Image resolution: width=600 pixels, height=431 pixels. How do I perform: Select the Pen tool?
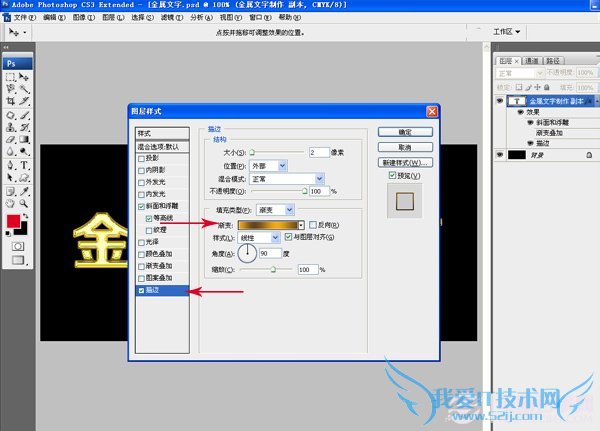coord(10,165)
